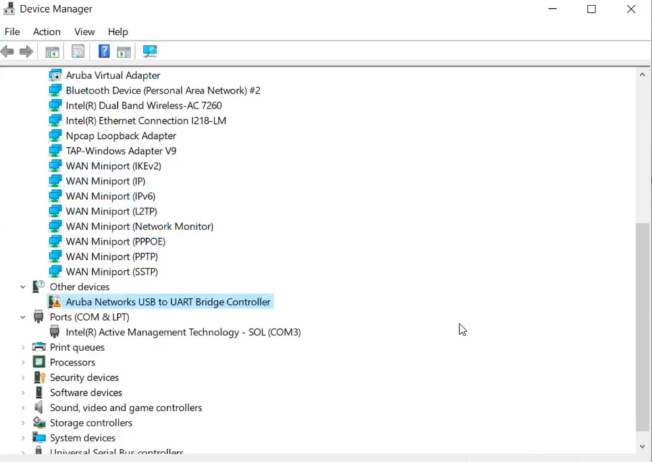Click the warning icon beside Aruba Networks USB controller
The image size is (652, 462).
click(x=55, y=302)
